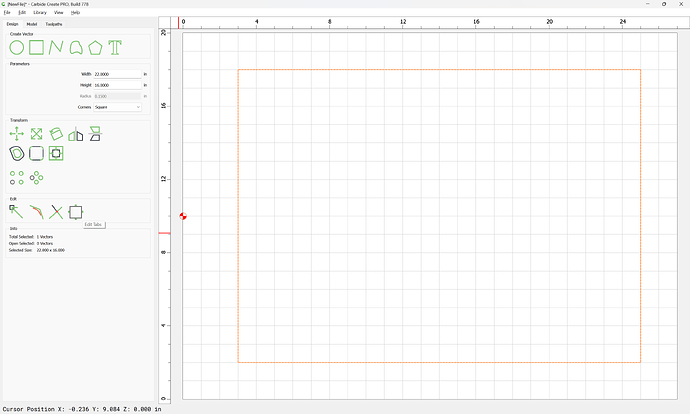
Task: Click the 'Selected Size: 22.000 x 16.000' text
Action: tap(37, 250)
